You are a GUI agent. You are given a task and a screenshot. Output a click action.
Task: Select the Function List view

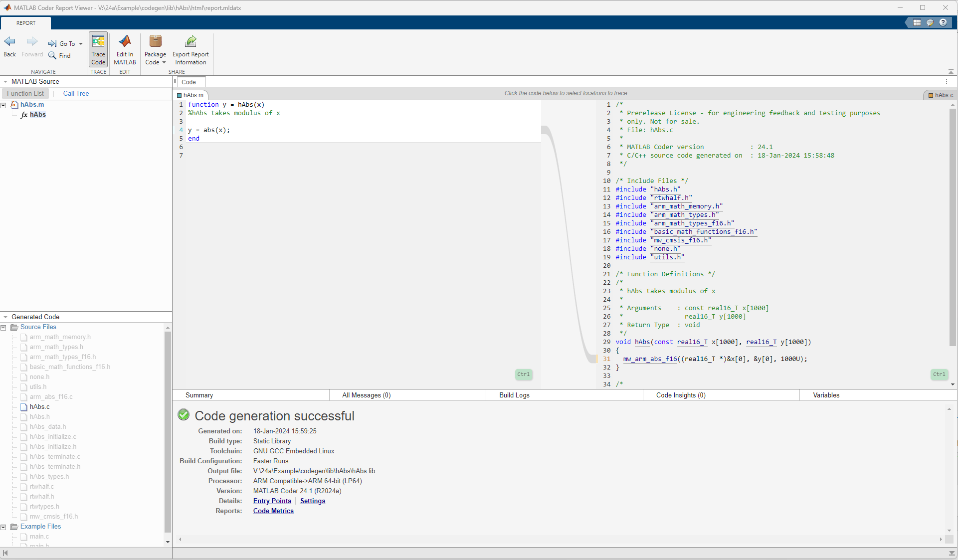coord(25,93)
